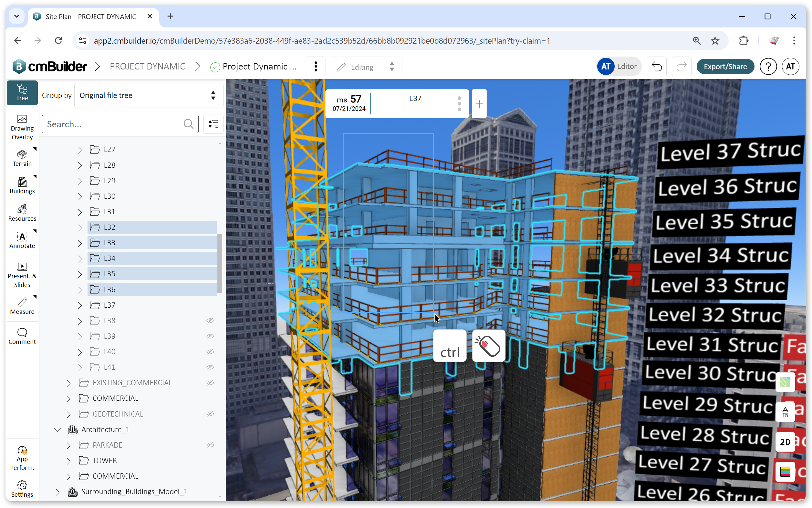Toggle visibility of EXISTING_COMMERCIAL folder
The height and width of the screenshot is (508, 812).
tap(210, 383)
